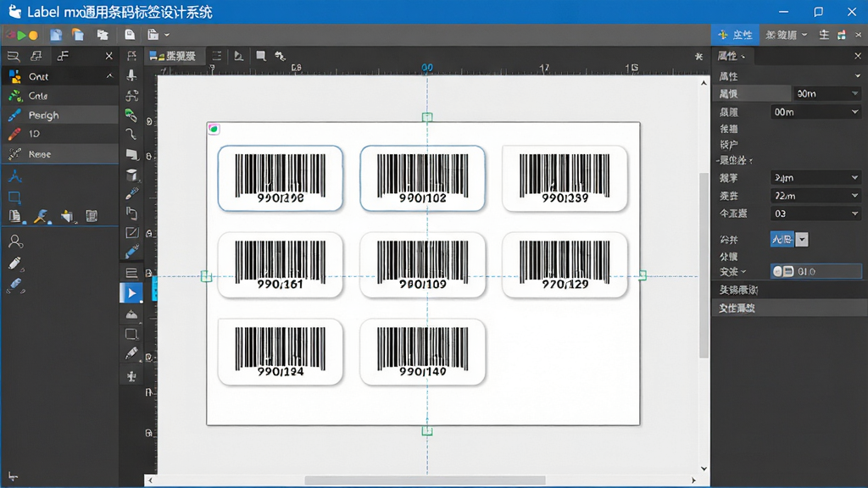Close the left tool panel
The height and width of the screenshot is (488, 868).
(109, 56)
